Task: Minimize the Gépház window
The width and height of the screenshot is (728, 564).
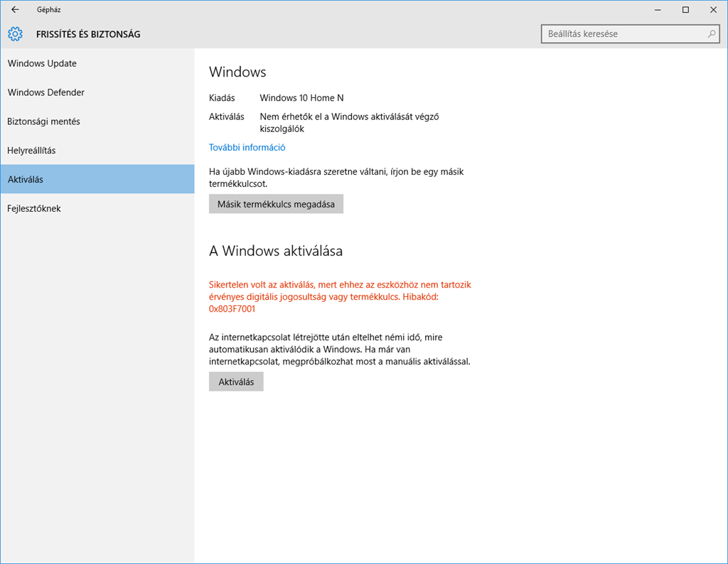Action: (658, 10)
